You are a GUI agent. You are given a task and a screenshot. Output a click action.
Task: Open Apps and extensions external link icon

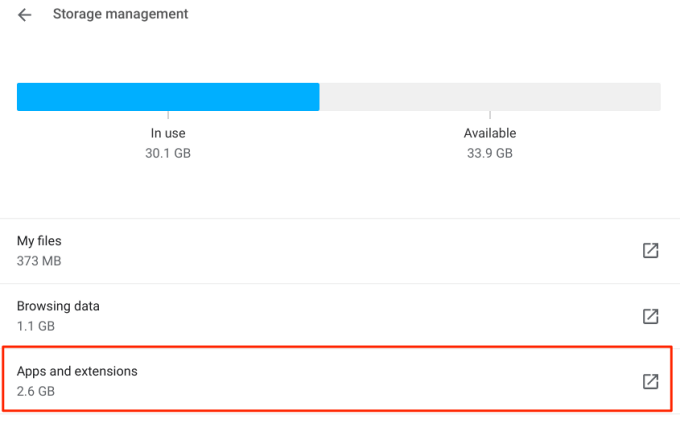(x=650, y=381)
